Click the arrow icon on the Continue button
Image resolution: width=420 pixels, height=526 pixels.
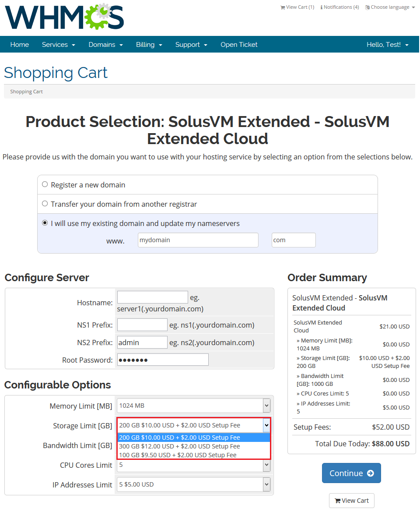371,473
